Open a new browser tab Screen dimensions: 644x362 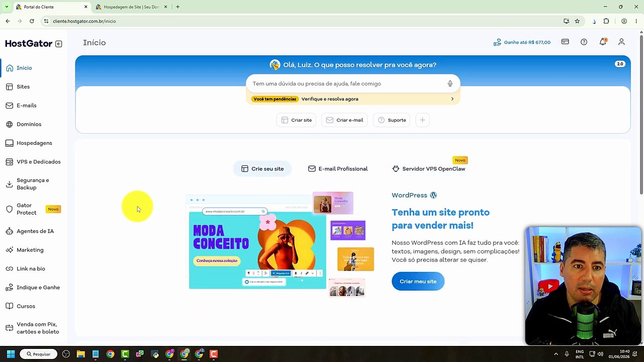(x=178, y=7)
